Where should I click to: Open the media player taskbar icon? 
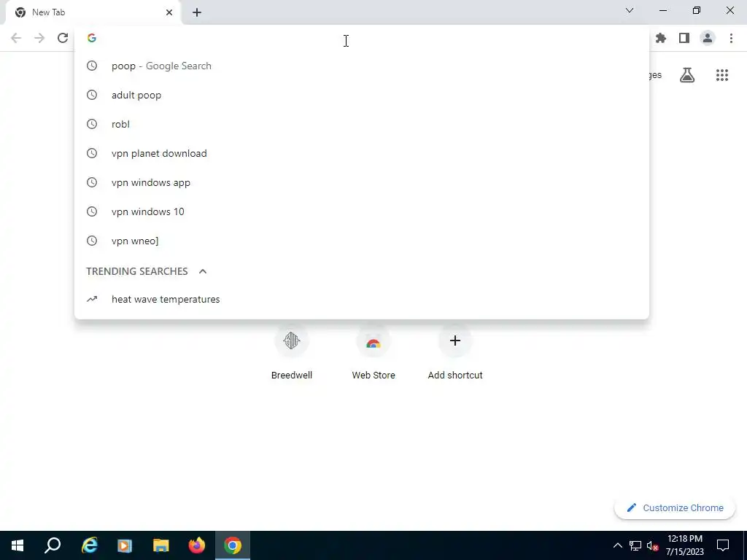point(125,545)
